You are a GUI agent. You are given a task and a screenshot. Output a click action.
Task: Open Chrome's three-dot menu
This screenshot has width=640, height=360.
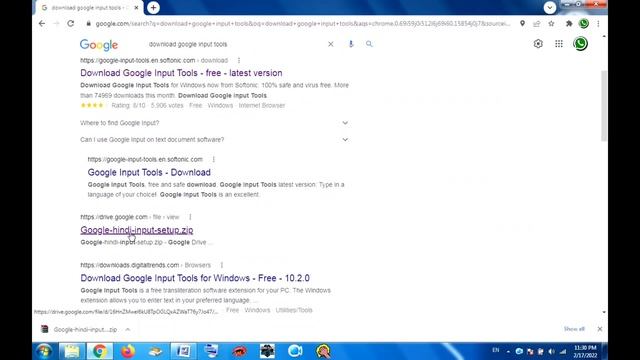[x=598, y=24]
